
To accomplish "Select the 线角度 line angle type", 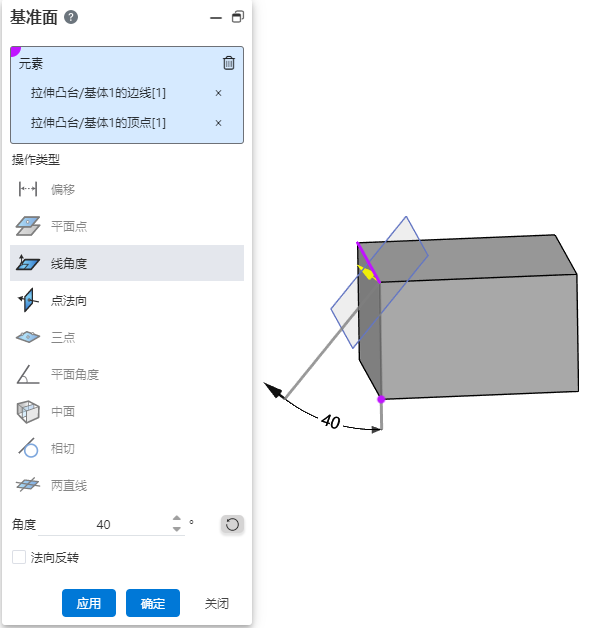I will (127, 263).
